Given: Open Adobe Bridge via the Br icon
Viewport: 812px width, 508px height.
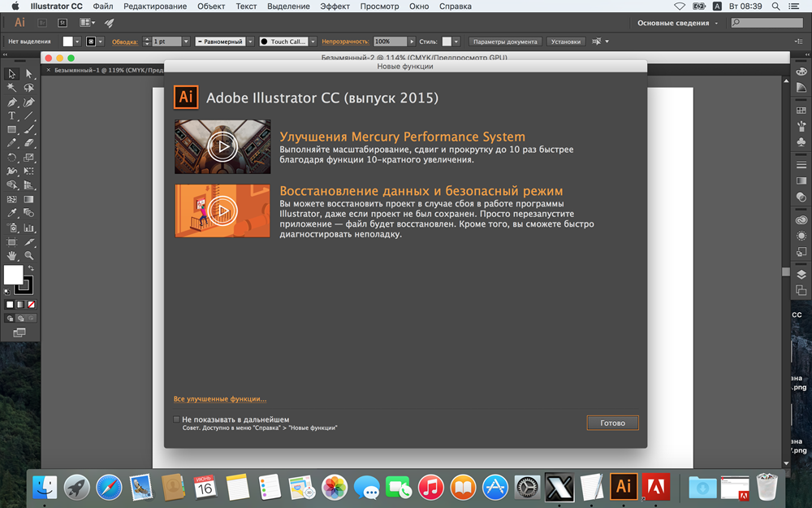Looking at the screenshot, I should pos(43,23).
